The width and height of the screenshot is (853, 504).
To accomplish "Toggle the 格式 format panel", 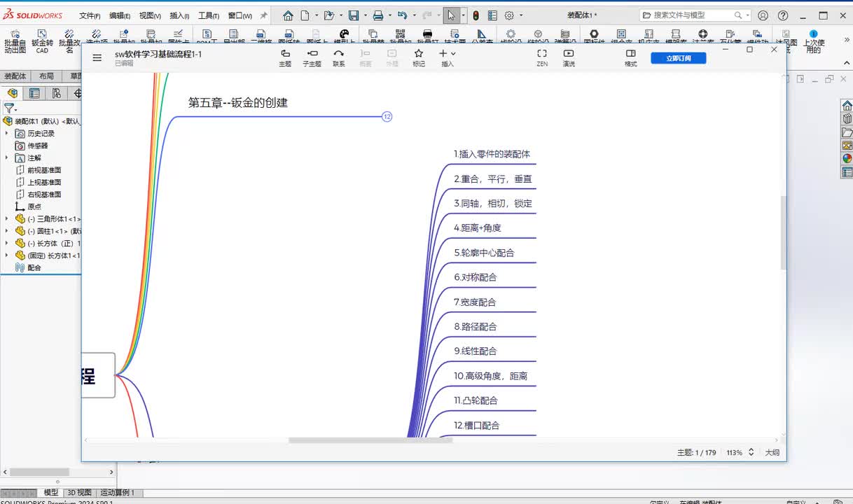I will click(x=630, y=54).
